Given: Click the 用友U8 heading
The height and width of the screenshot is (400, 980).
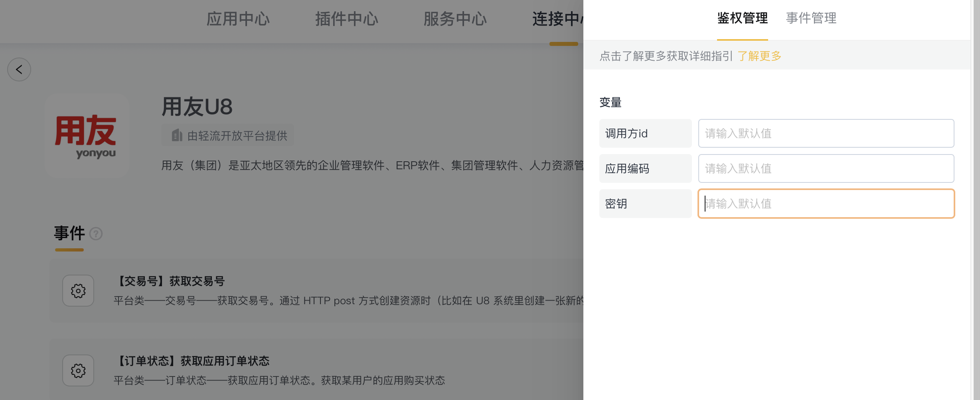Looking at the screenshot, I should pyautogui.click(x=197, y=107).
